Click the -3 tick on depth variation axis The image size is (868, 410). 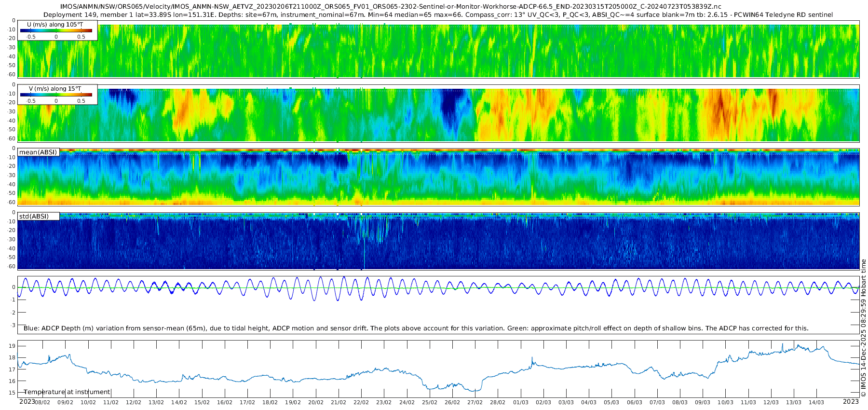pos(13,326)
